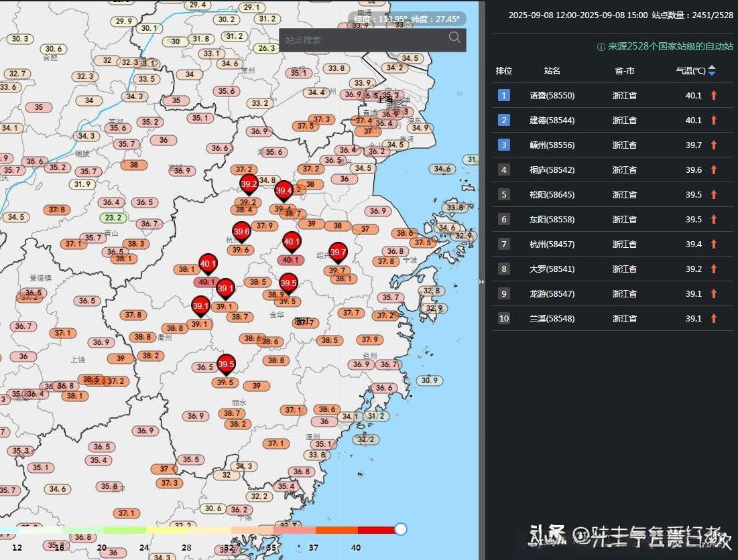Select the 39.4 red map pin
This screenshot has height=560, width=738.
284,192
